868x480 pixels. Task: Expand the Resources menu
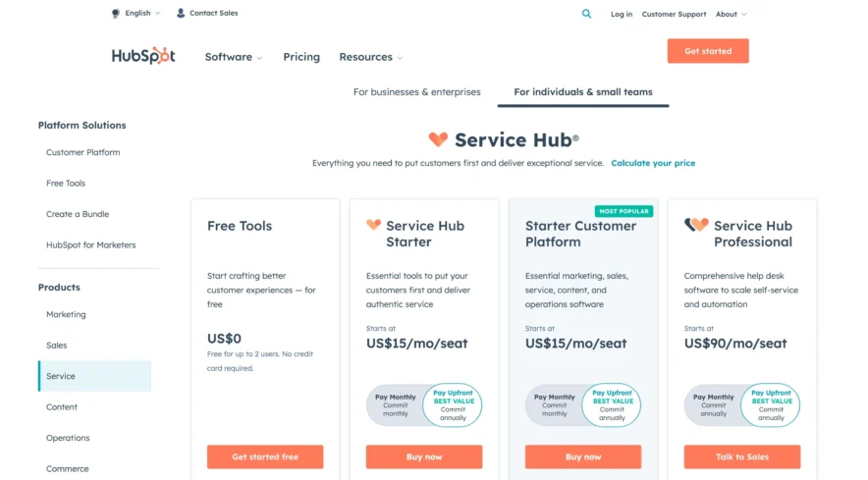click(x=370, y=57)
